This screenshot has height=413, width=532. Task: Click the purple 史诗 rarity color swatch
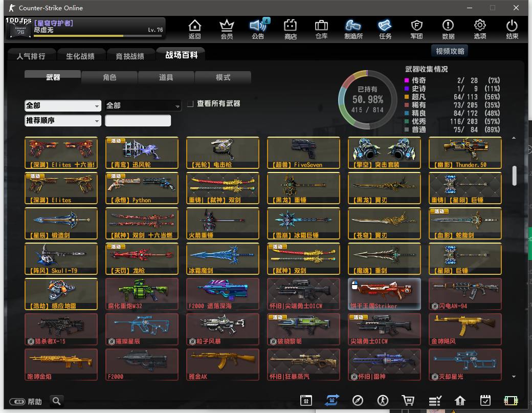coord(407,89)
